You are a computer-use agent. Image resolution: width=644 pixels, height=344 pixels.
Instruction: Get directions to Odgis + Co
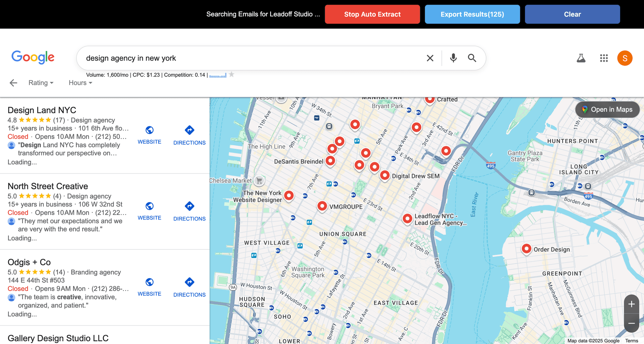click(x=189, y=282)
